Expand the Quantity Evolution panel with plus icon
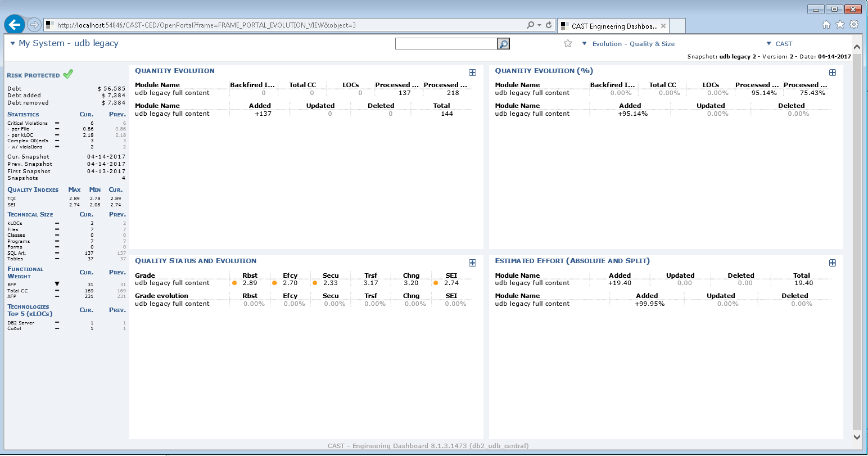This screenshot has height=456, width=868. pyautogui.click(x=472, y=73)
